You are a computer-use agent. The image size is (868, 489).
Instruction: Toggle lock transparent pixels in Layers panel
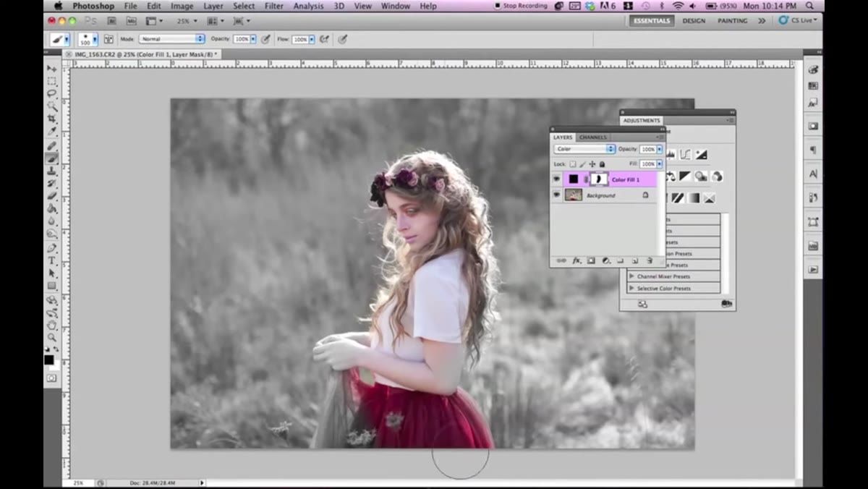click(573, 164)
